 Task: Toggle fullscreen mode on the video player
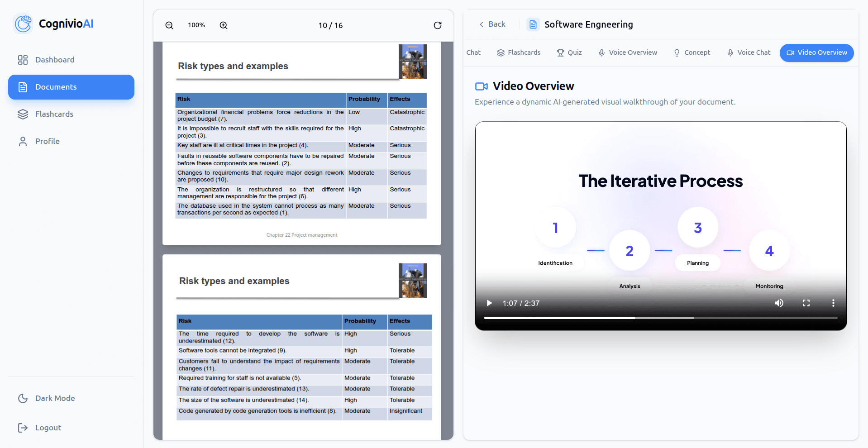click(x=806, y=303)
